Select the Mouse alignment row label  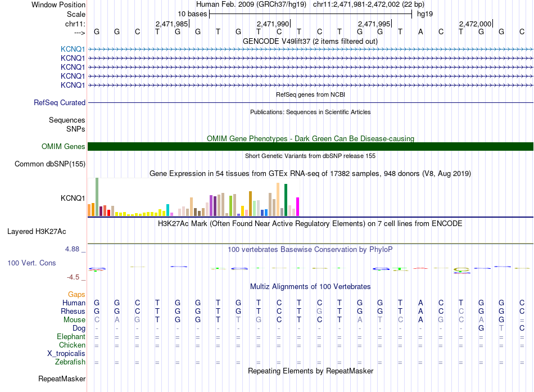pos(74,320)
